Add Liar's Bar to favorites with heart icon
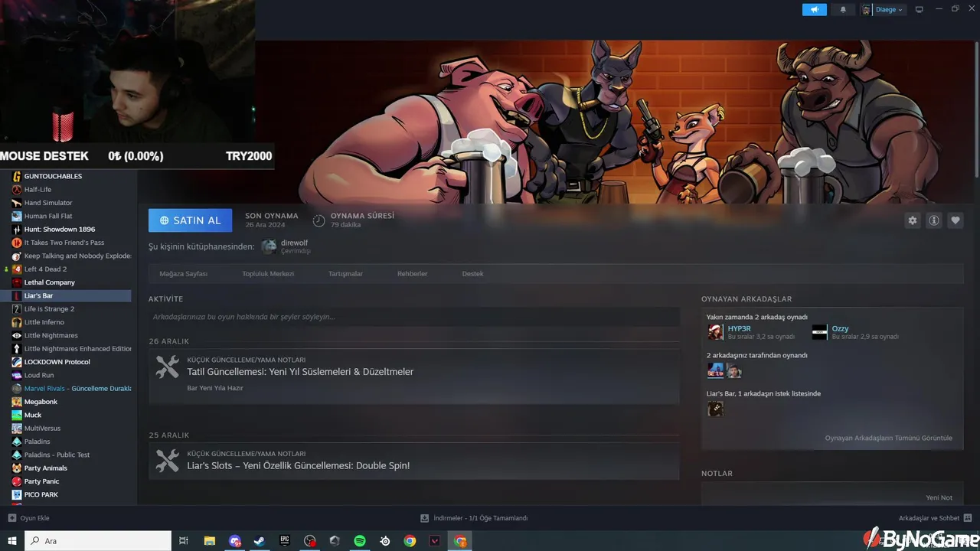This screenshot has width=980, height=551. [955, 220]
